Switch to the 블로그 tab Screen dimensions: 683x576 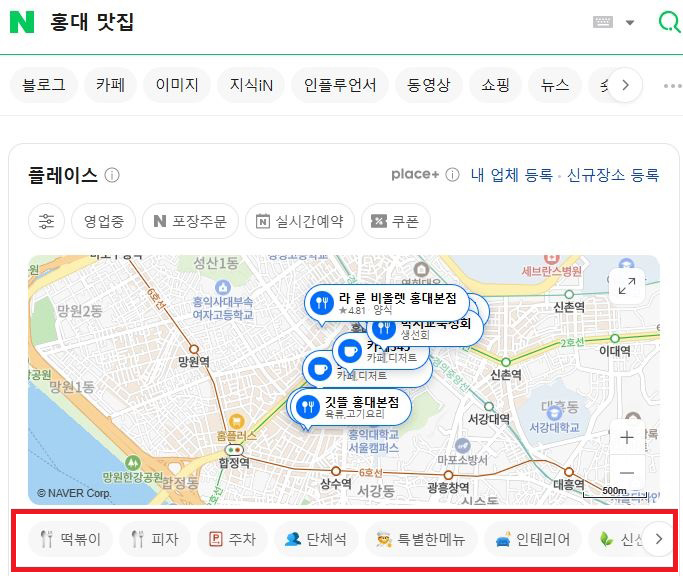pos(44,85)
